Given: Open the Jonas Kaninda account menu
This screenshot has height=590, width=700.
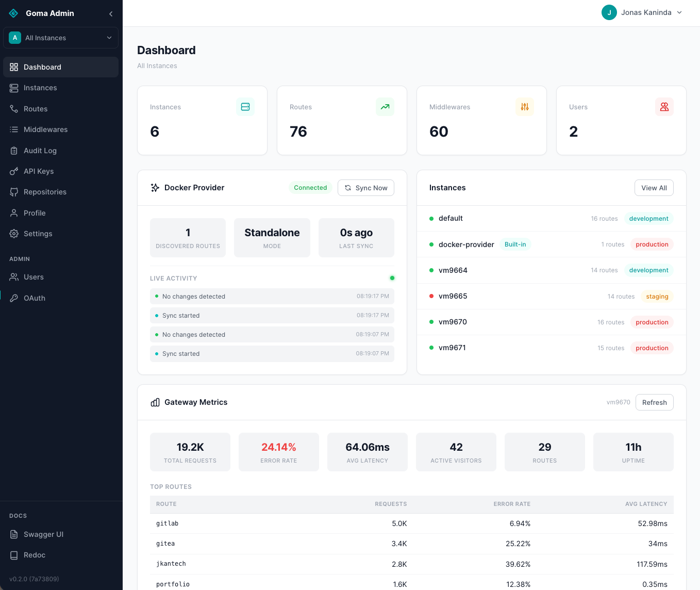Looking at the screenshot, I should tap(642, 12).
